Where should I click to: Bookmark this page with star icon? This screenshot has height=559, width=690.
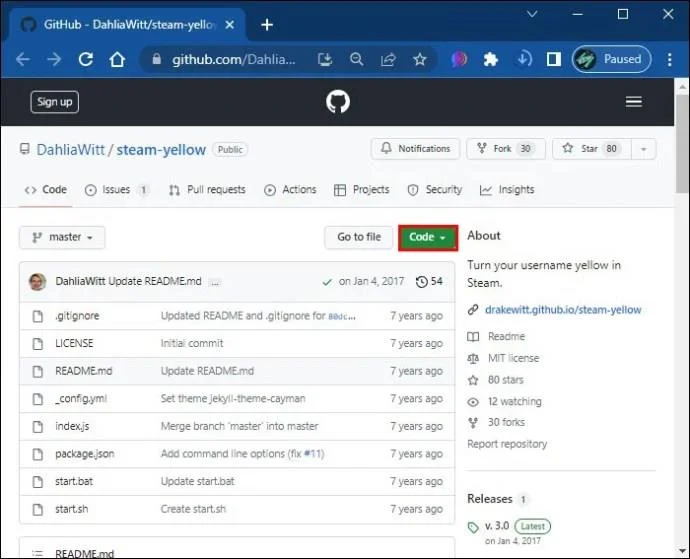coord(420,59)
